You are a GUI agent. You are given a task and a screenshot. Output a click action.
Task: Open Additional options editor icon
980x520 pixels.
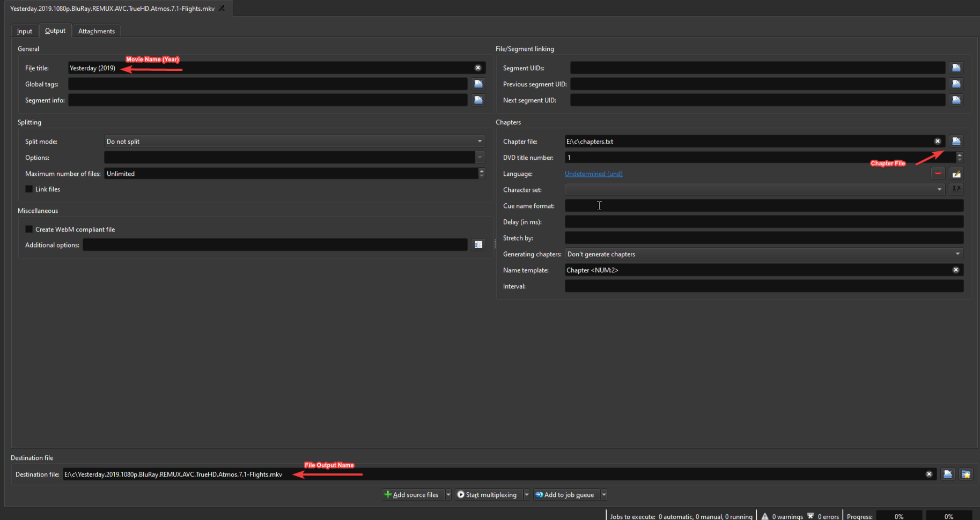pyautogui.click(x=478, y=245)
